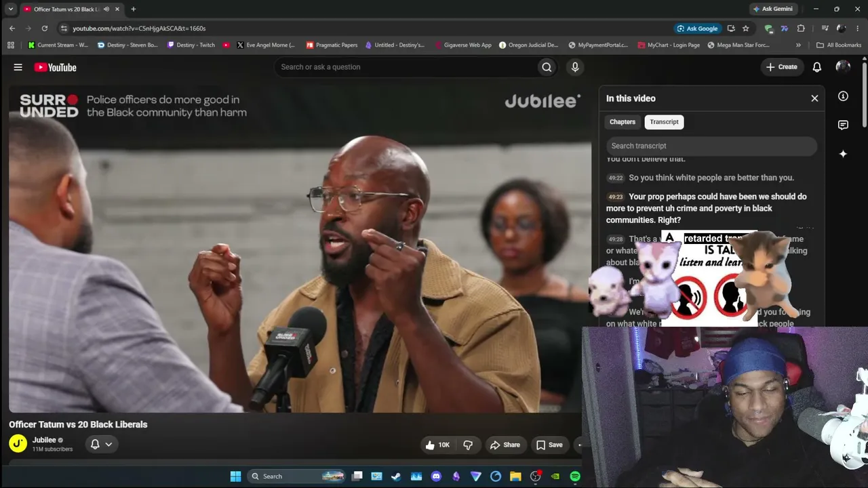Image resolution: width=868 pixels, height=488 pixels.
Task: Go back to the previous page
Action: pyautogui.click(x=12, y=28)
